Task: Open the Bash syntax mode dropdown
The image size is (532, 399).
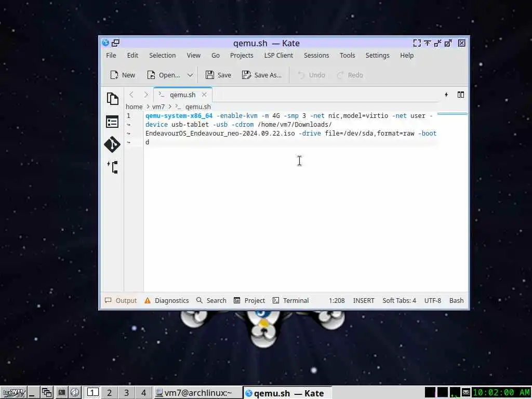Action: click(x=456, y=301)
